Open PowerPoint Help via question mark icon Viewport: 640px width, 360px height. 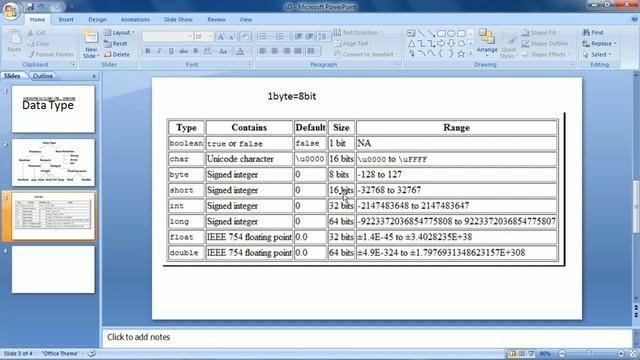[x=635, y=19]
